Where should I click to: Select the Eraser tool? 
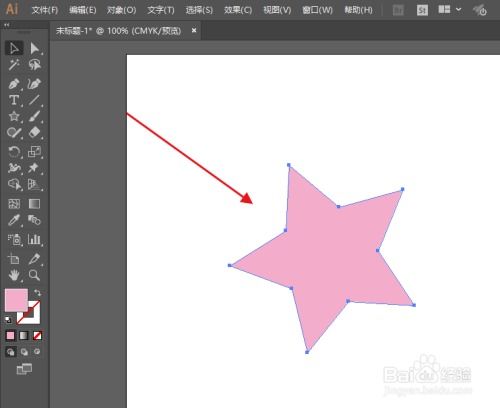point(35,133)
